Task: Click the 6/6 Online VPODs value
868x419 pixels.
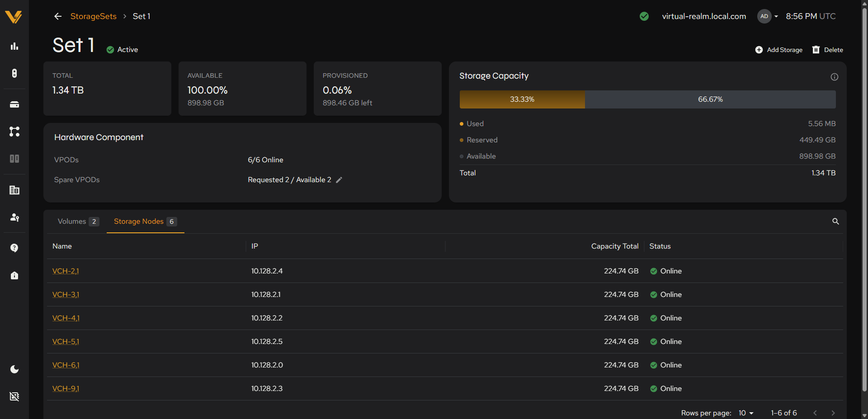Action: pyautogui.click(x=265, y=160)
